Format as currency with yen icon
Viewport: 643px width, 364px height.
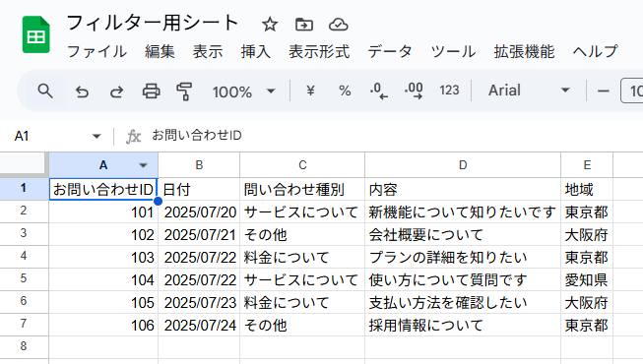tap(310, 91)
